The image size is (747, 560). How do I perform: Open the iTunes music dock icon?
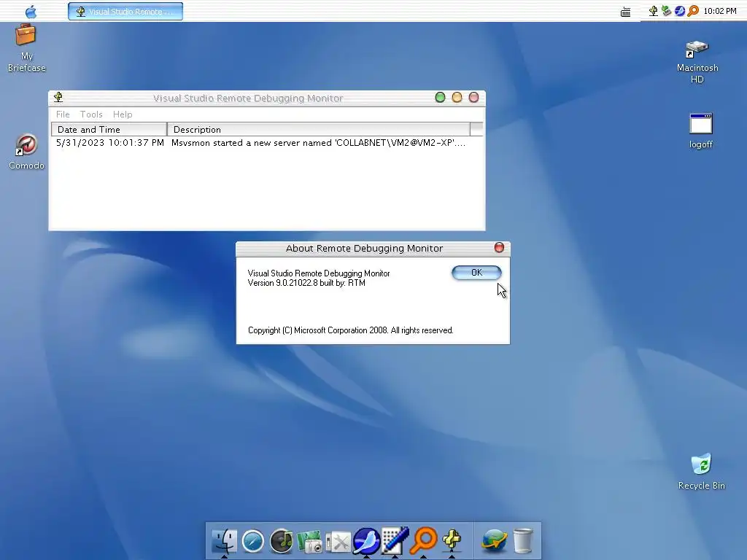[282, 542]
